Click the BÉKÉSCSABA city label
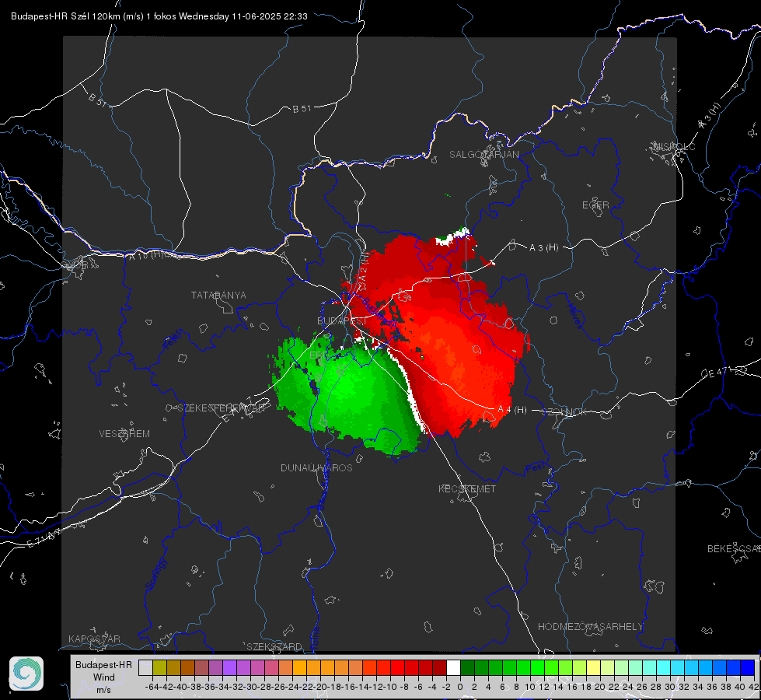Image resolution: width=761 pixels, height=700 pixels. 734,548
